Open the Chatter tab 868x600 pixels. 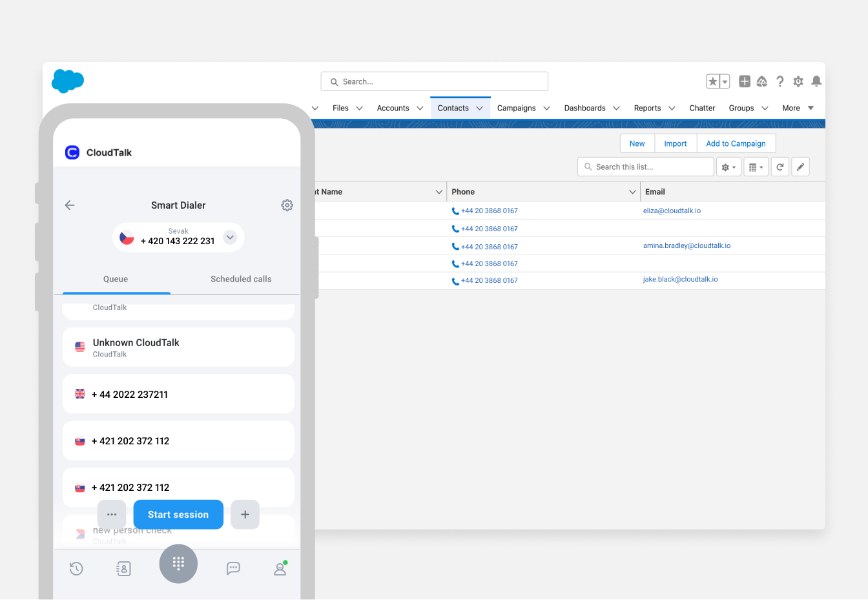click(702, 108)
